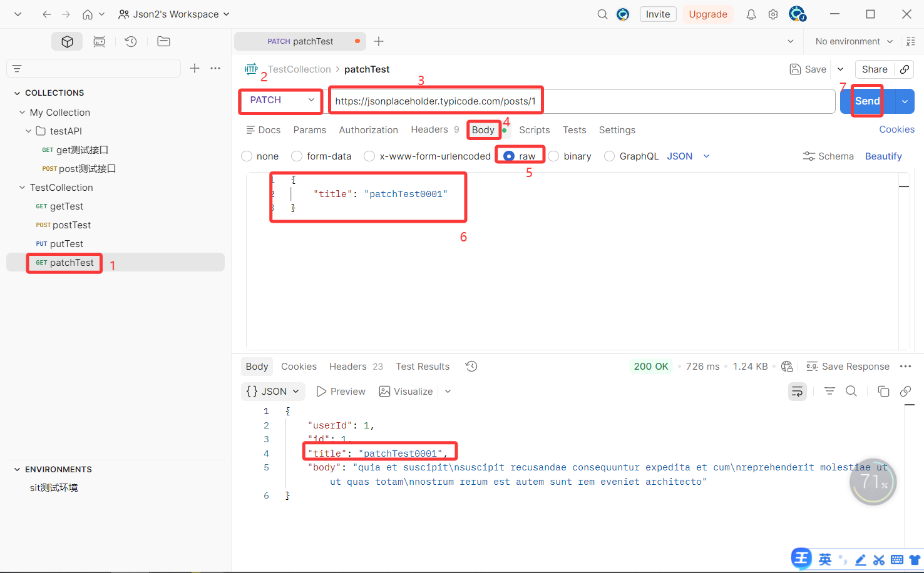
Task: Open the Send options arrow
Action: (x=905, y=101)
